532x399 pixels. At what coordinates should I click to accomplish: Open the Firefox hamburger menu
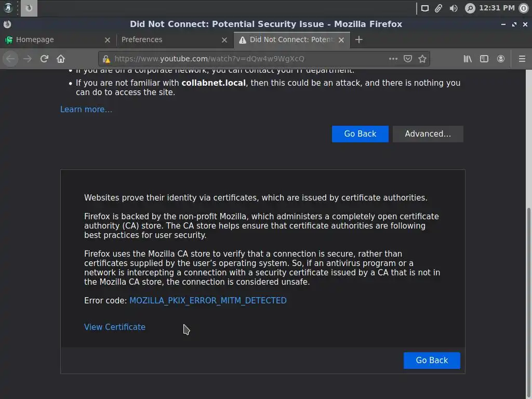pos(522,59)
